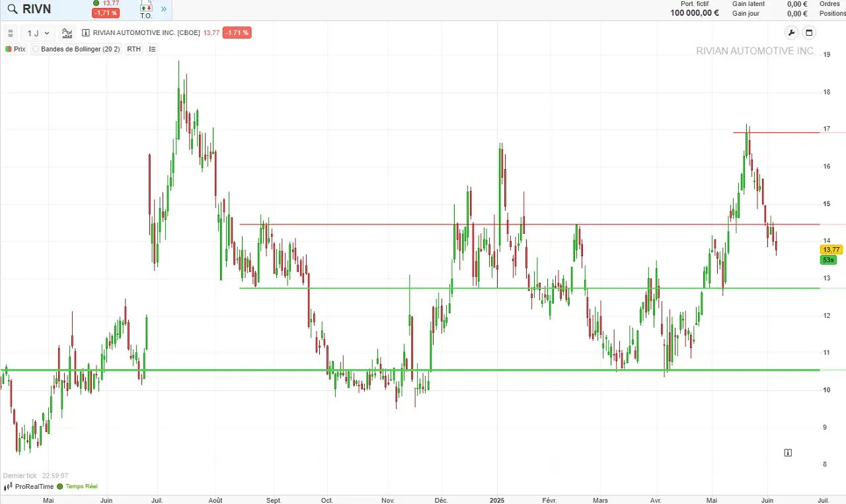This screenshot has width=846, height=504.
Task: Click the Juil. label on the time axis left
Action: click(x=157, y=500)
